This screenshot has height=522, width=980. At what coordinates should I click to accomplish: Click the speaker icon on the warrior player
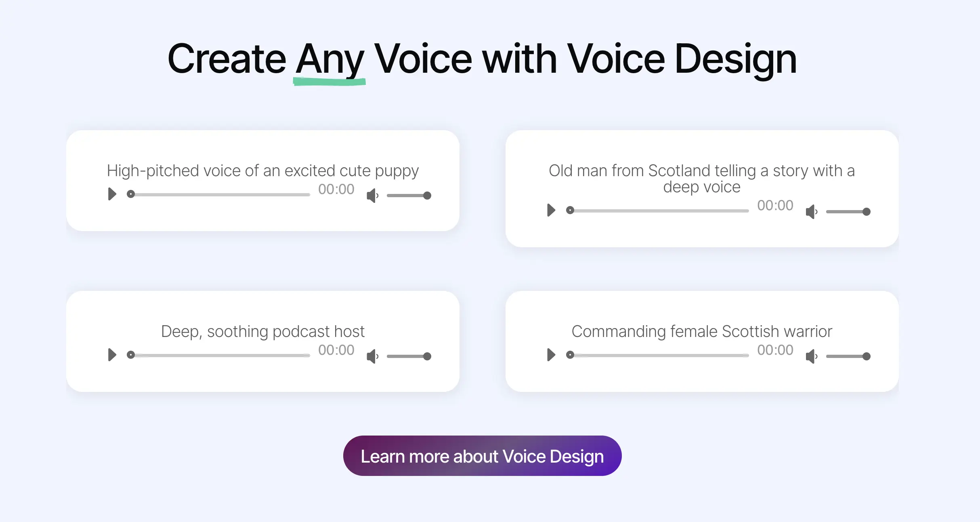point(811,356)
